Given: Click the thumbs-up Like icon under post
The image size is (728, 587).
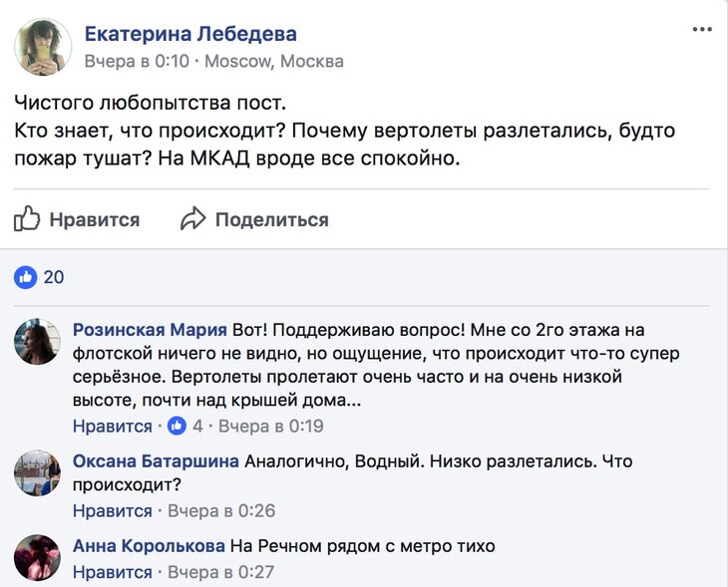Looking at the screenshot, I should 28,218.
